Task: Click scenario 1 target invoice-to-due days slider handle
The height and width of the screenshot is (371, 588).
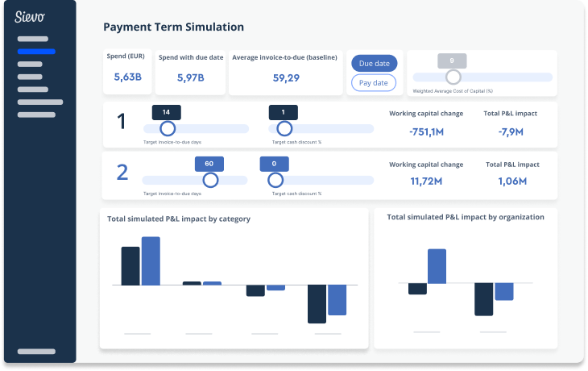Action: click(x=168, y=128)
